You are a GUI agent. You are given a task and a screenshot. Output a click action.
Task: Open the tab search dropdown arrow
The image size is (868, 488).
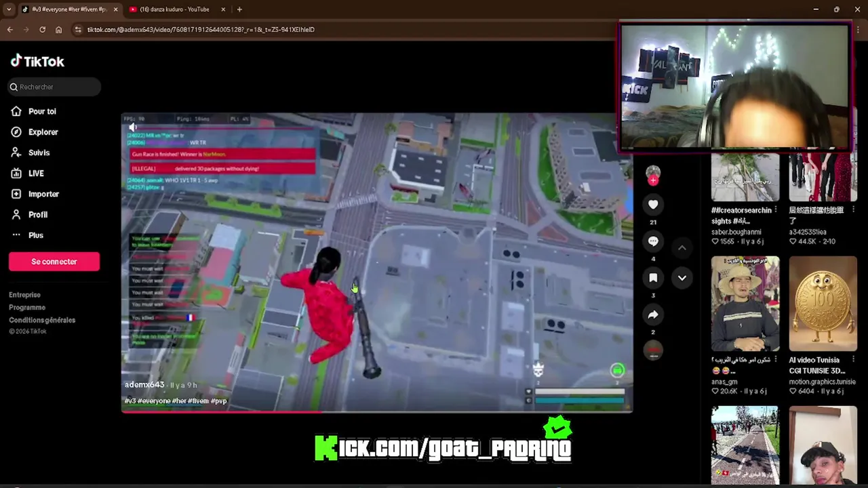tap(8, 9)
